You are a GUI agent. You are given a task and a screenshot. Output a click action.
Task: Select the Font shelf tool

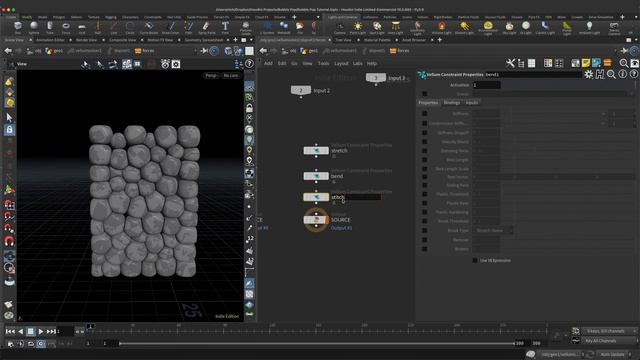[x=225, y=28]
